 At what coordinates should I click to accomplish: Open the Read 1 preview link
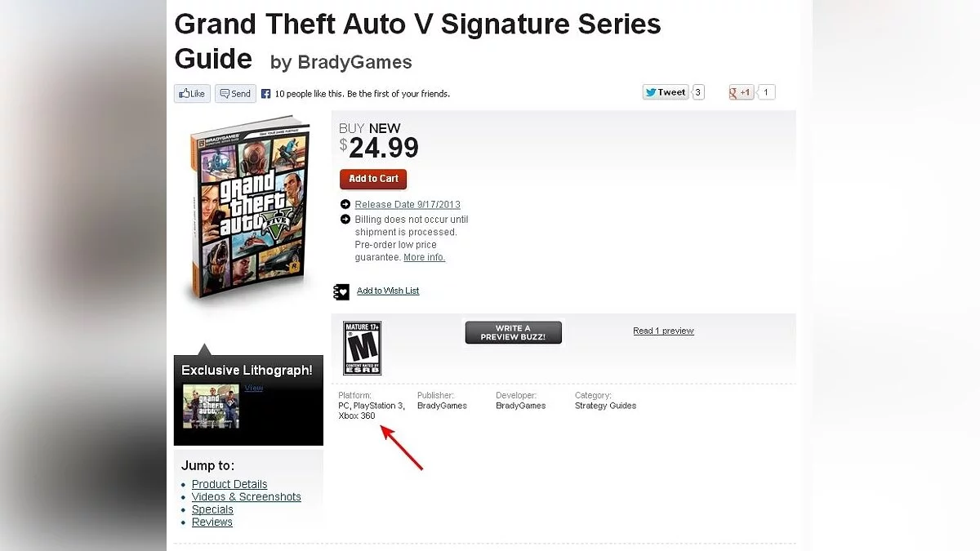click(x=663, y=331)
